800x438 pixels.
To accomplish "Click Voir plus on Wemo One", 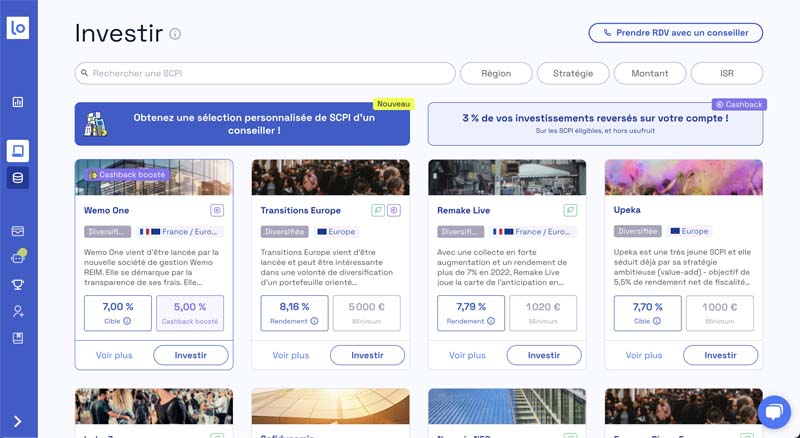I will [x=114, y=355].
